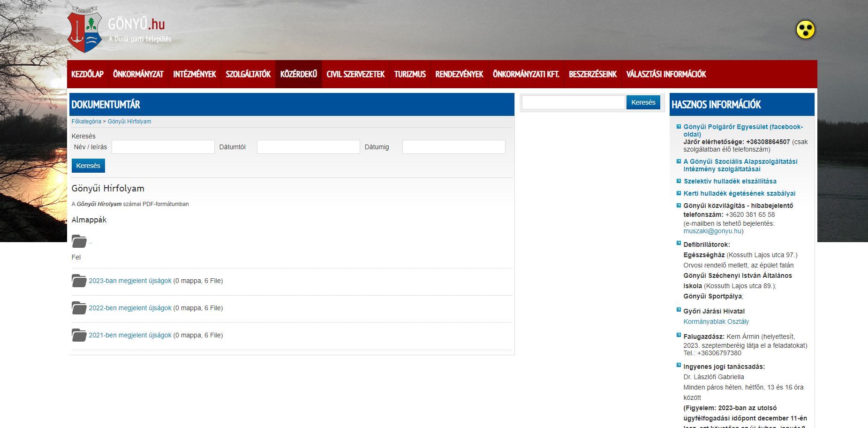Click the bullet icon beside Gönyűi Polgárőr Egyesület

pos(679,127)
